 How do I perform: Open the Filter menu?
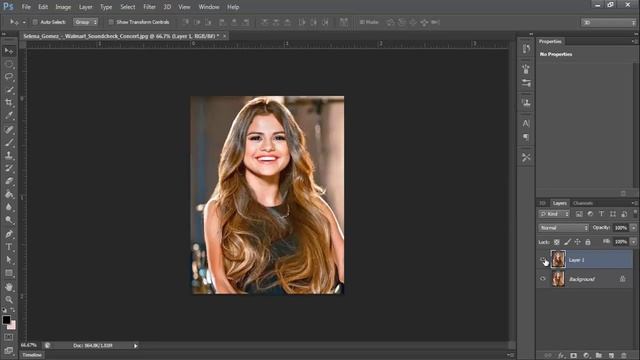click(149, 7)
